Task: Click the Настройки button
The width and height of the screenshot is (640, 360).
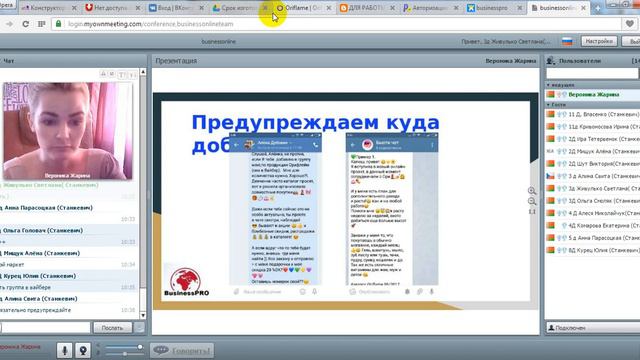Action: [x=599, y=41]
